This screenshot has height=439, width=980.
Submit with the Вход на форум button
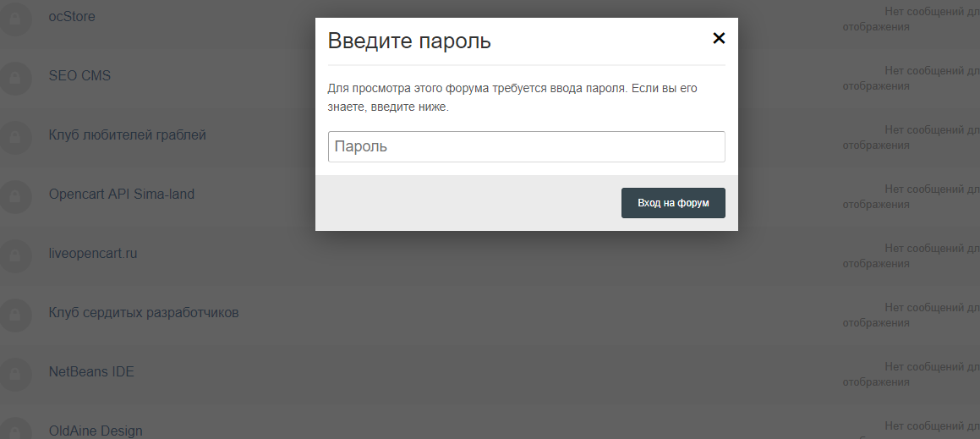pos(673,203)
